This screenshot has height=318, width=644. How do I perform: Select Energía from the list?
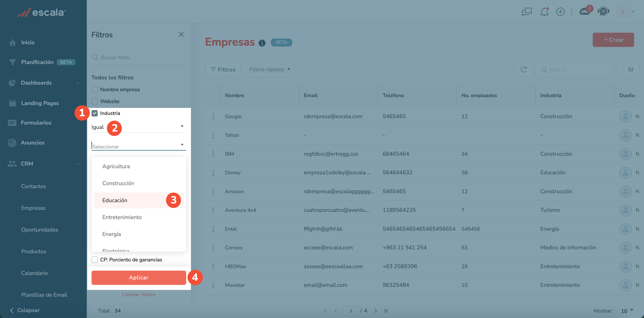click(x=139, y=234)
